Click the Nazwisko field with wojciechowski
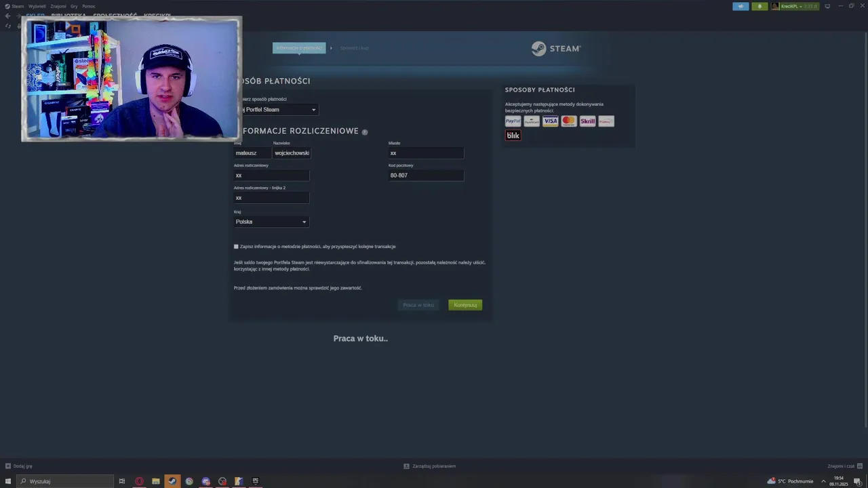 (292, 153)
